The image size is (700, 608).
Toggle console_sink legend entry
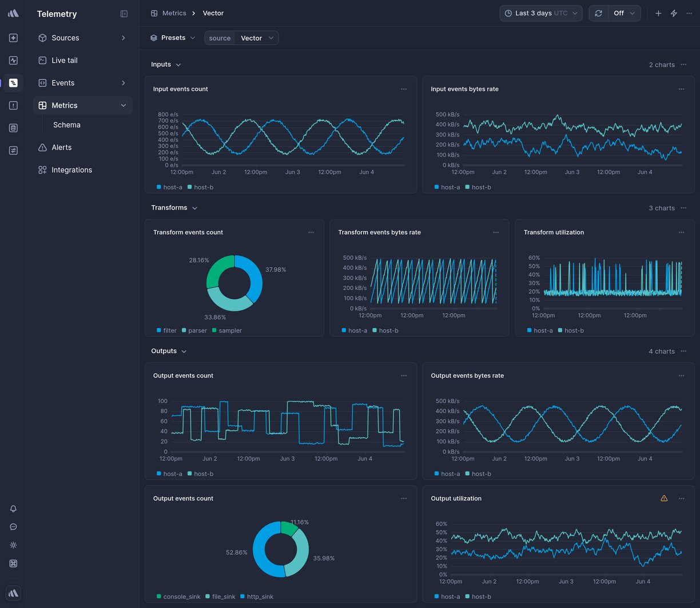[178, 597]
